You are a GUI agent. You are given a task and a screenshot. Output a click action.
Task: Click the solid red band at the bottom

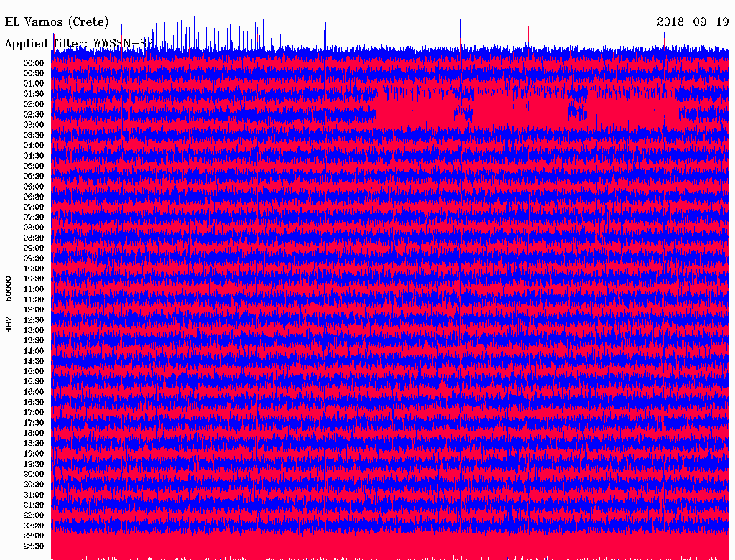388,544
